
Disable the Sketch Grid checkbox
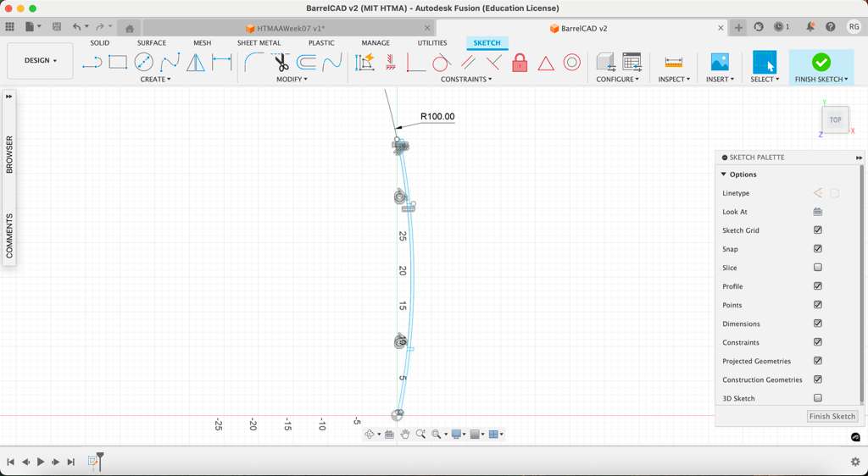tap(818, 230)
